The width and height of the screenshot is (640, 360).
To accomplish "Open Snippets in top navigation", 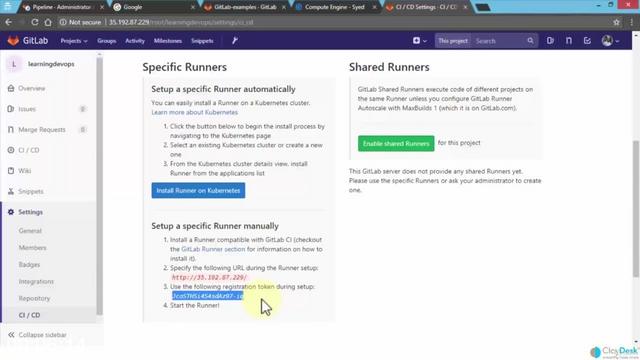I will 202,41.
